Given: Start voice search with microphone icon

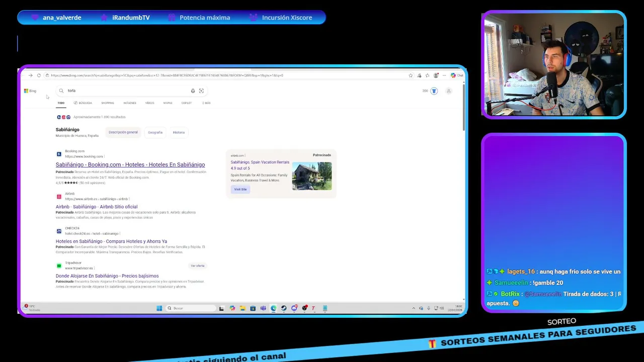Looking at the screenshot, I should coord(193,91).
